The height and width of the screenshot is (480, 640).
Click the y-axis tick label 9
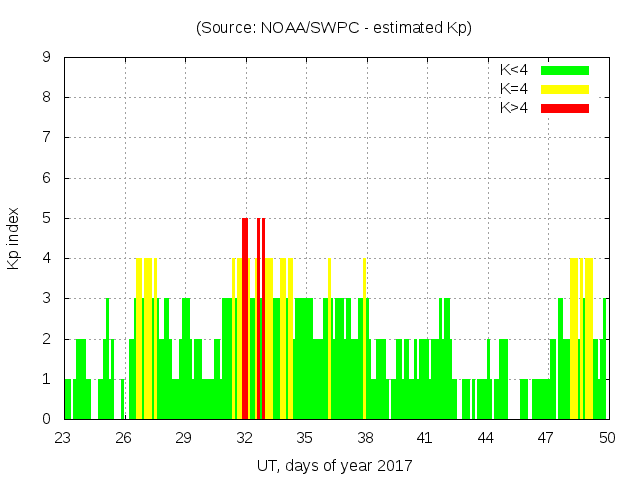coord(47,58)
